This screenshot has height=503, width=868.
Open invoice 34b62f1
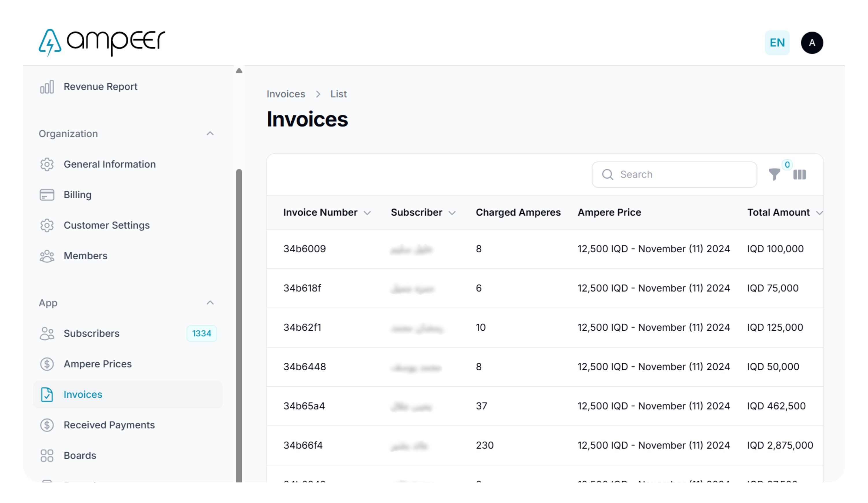302,327
